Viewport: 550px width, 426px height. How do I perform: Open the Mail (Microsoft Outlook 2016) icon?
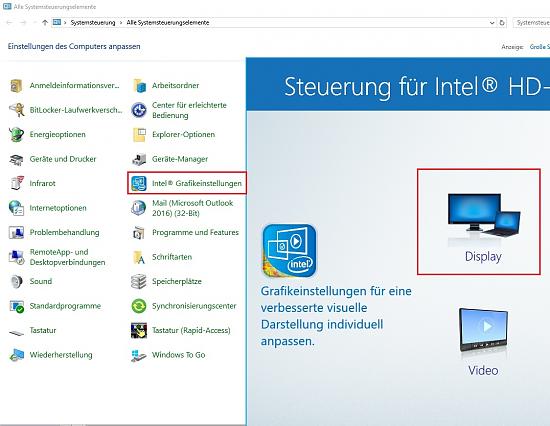139,208
